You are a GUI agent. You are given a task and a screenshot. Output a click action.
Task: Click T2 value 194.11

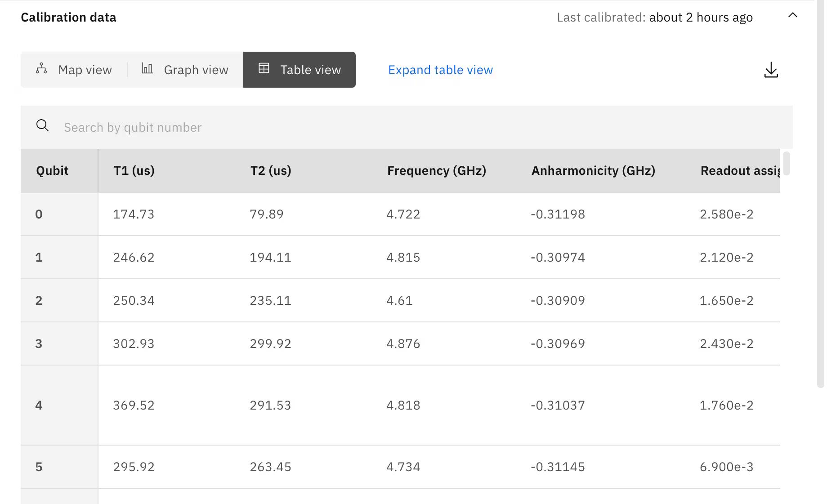[270, 258]
